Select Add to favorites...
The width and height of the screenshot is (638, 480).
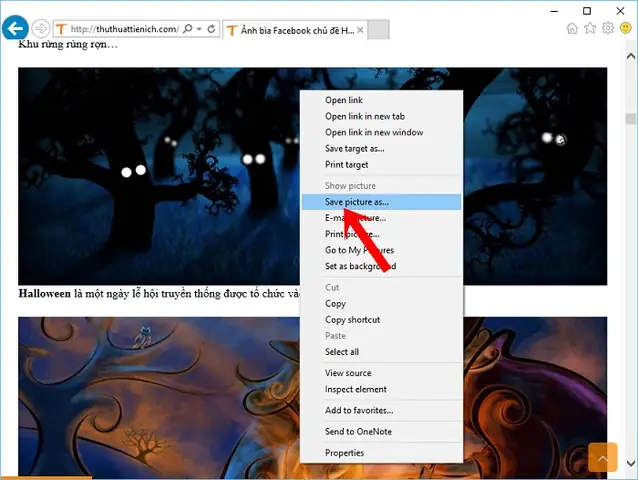click(x=381, y=410)
